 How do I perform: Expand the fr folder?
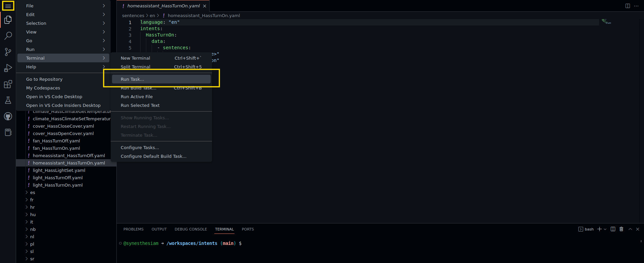(66, 200)
